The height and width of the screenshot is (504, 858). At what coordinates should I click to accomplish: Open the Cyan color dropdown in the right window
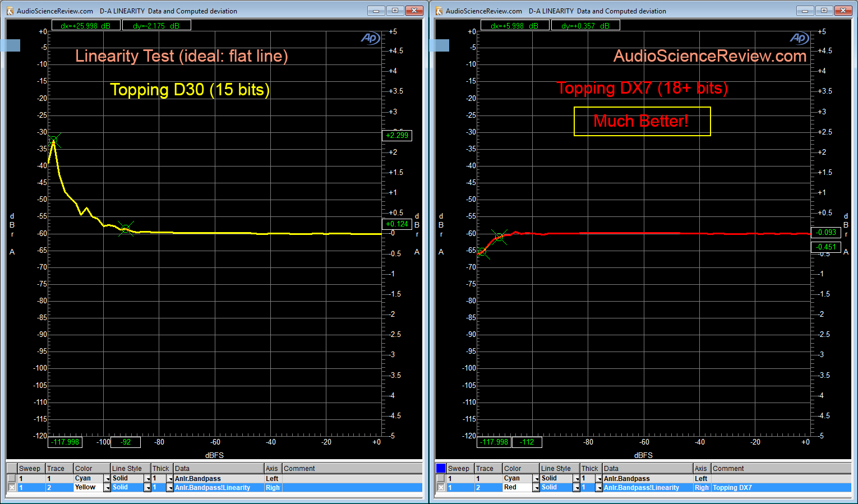pyautogui.click(x=536, y=479)
